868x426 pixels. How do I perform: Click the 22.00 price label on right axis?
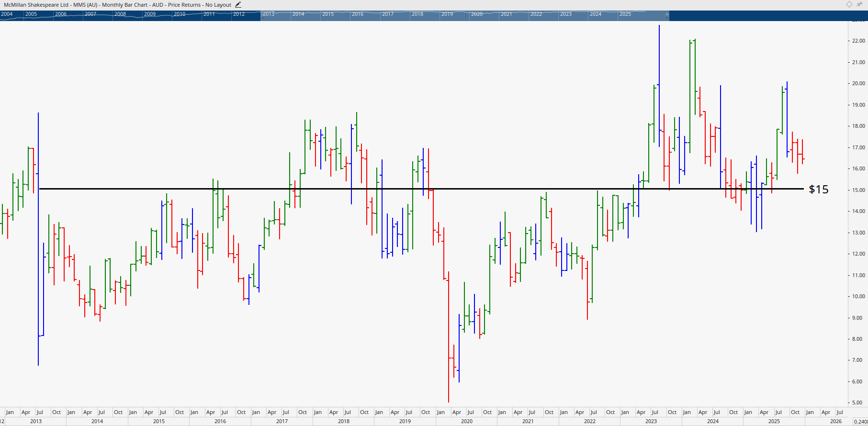(x=858, y=41)
